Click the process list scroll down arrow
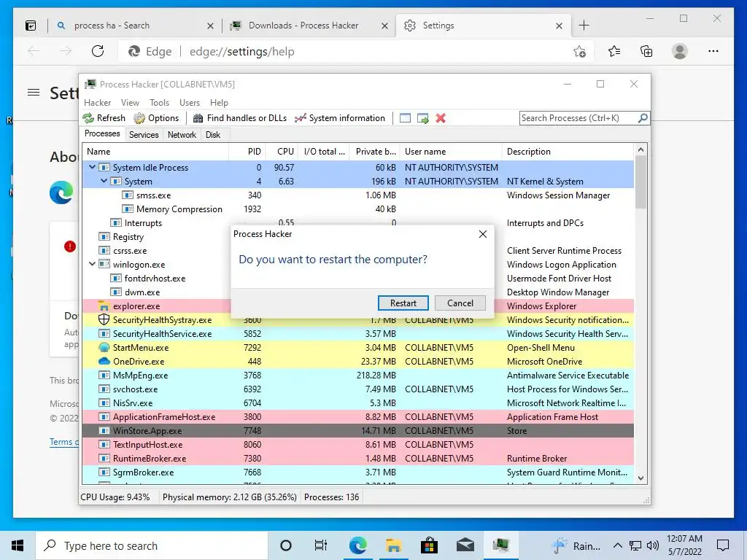This screenshot has height=560, width=747. point(640,478)
